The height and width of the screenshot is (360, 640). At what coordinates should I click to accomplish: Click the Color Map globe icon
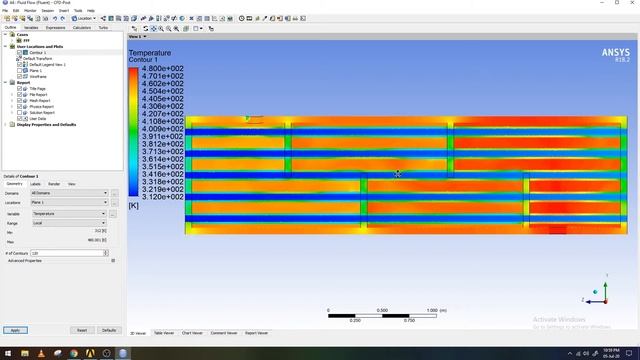click(x=182, y=18)
